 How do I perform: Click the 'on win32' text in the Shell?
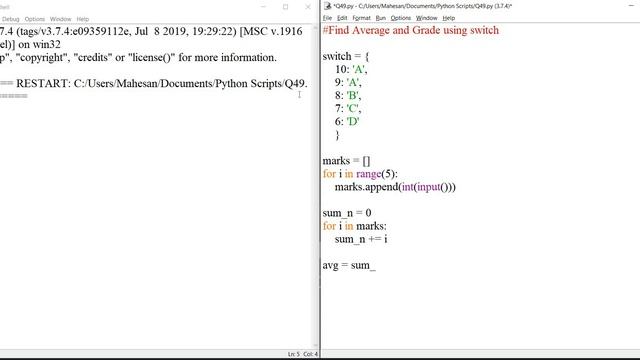click(x=40, y=44)
